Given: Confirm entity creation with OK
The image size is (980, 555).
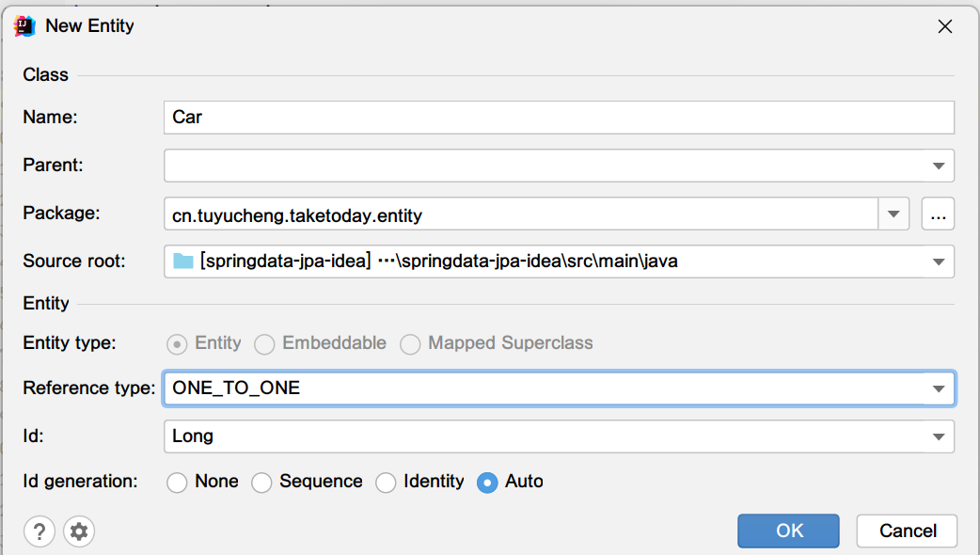Looking at the screenshot, I should [x=788, y=531].
